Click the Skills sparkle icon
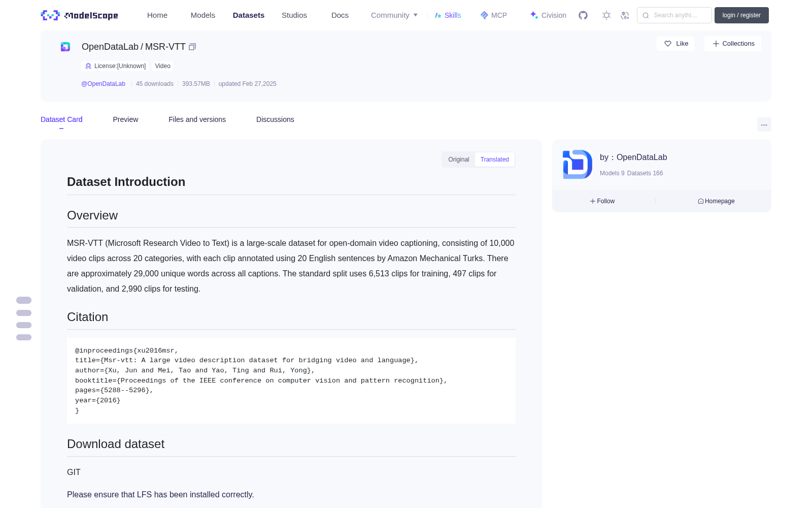 point(438,15)
